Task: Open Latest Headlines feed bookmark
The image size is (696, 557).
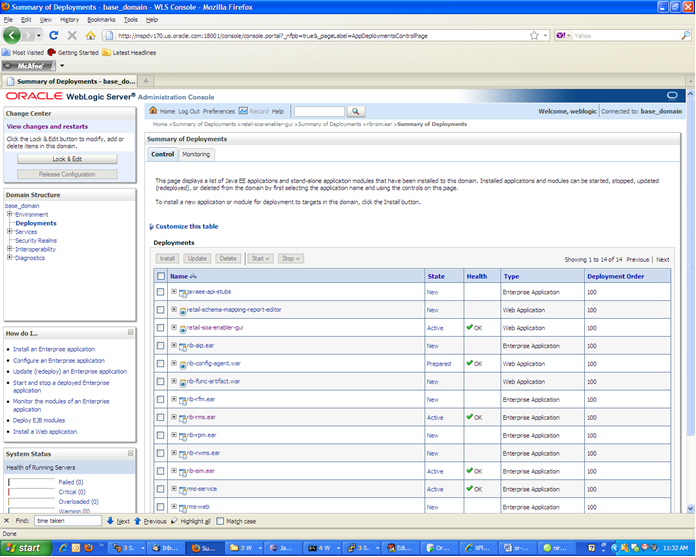Action: click(129, 52)
